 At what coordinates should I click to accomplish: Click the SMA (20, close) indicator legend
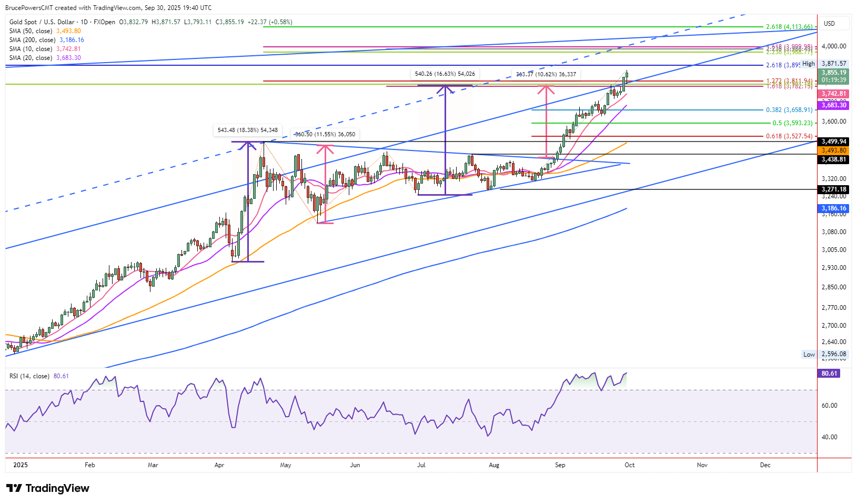[x=31, y=58]
